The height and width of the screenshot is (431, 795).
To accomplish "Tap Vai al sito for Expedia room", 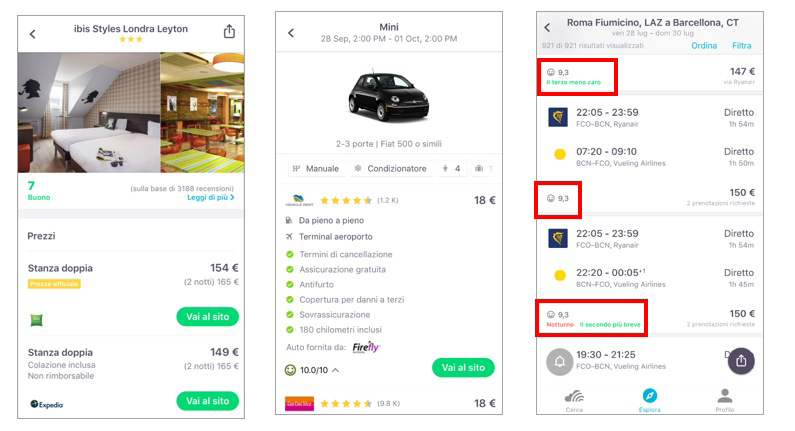I will (207, 401).
